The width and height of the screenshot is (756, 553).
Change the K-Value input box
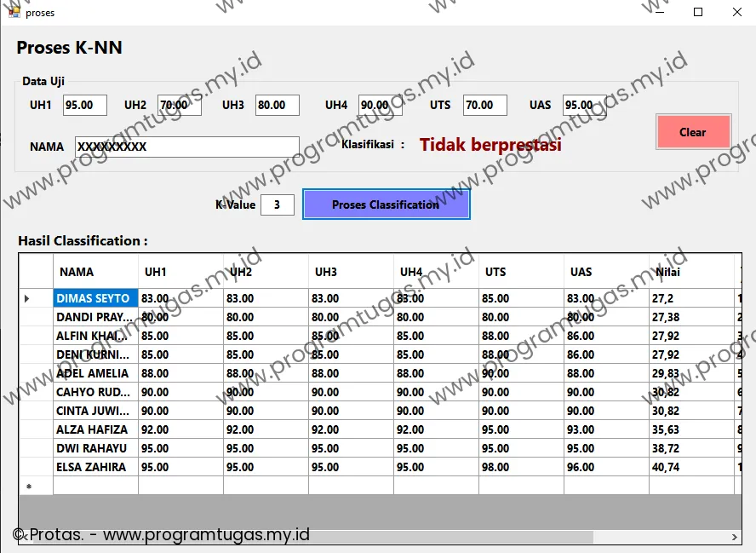coord(277,204)
